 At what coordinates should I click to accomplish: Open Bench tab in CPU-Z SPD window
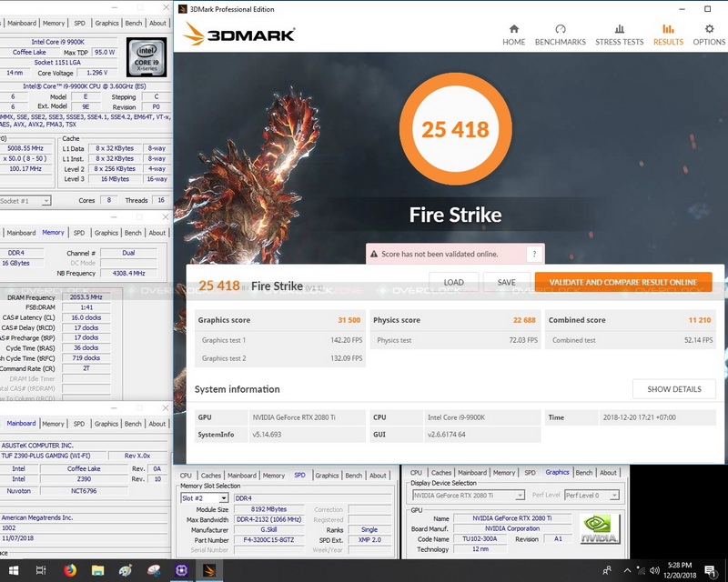click(x=353, y=476)
